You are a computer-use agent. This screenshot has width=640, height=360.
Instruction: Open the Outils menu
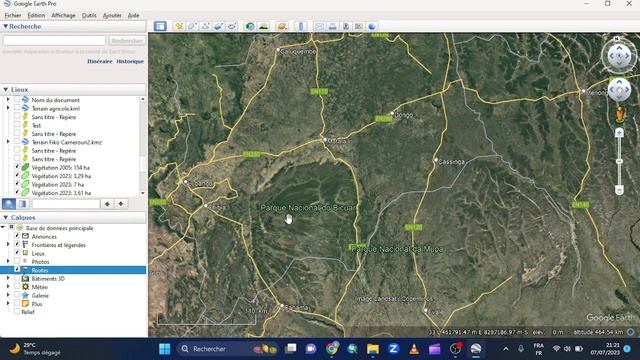pyautogui.click(x=89, y=15)
